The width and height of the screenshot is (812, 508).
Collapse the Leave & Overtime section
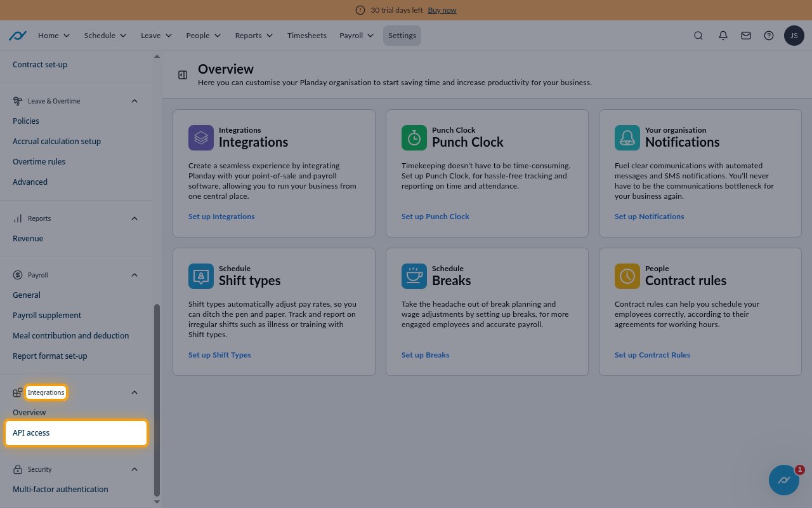(x=134, y=101)
